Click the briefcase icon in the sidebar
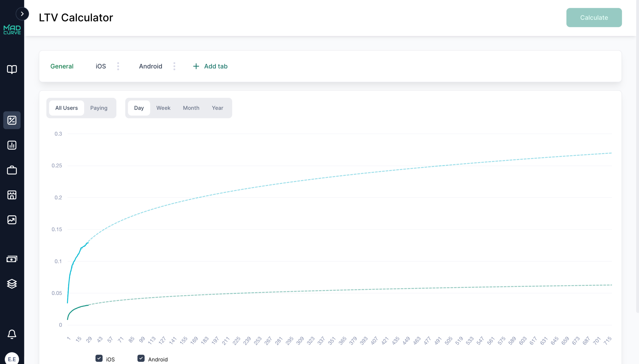 [x=12, y=170]
